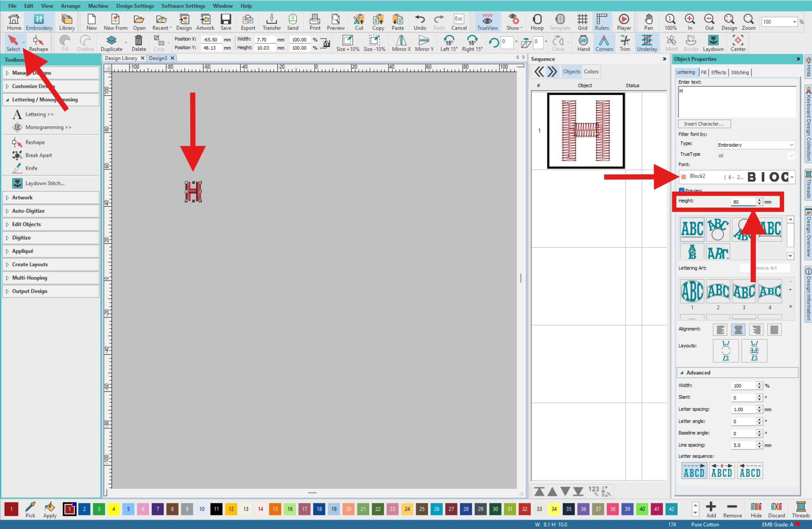Click the Center icon

tap(738, 43)
